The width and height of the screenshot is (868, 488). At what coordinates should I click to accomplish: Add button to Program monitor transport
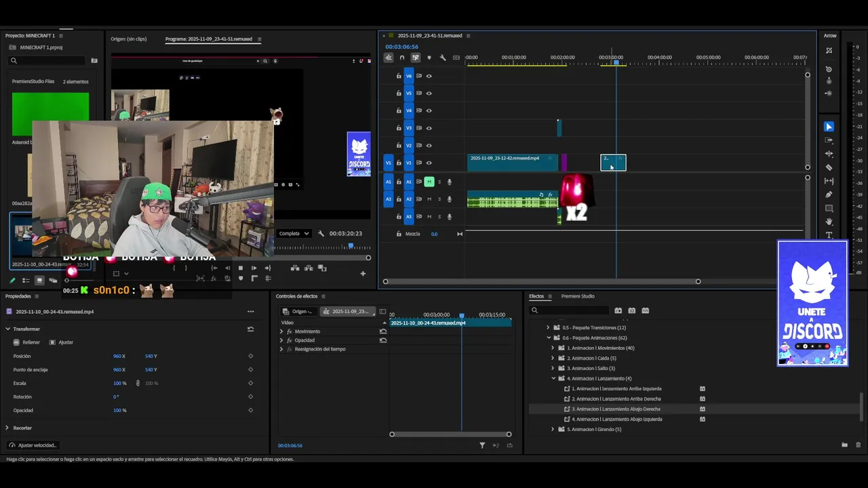(x=363, y=274)
